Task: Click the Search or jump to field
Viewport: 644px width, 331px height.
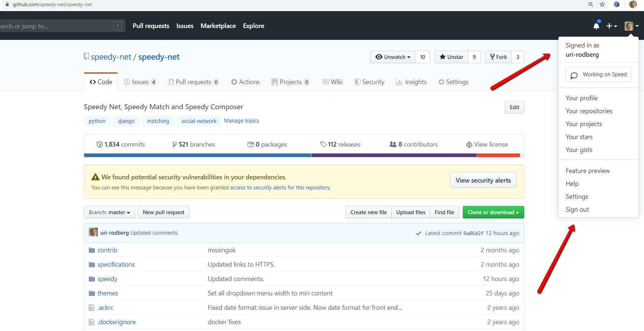Action: pyautogui.click(x=58, y=26)
